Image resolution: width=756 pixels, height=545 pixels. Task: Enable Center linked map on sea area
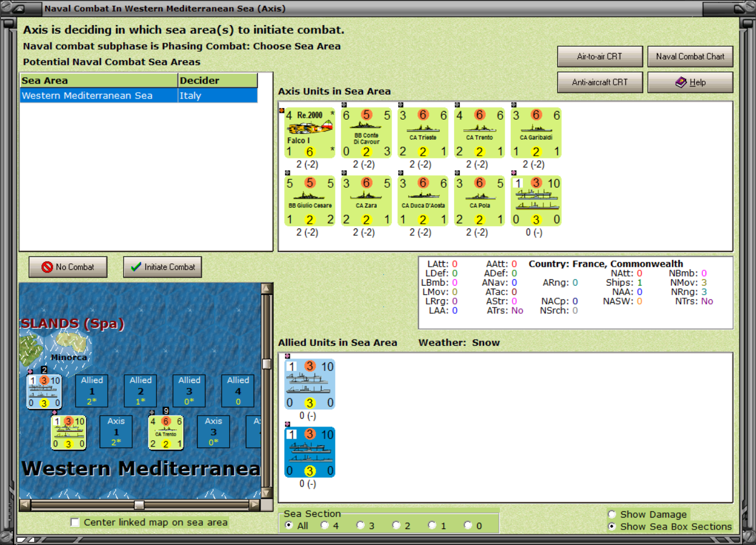[75, 522]
